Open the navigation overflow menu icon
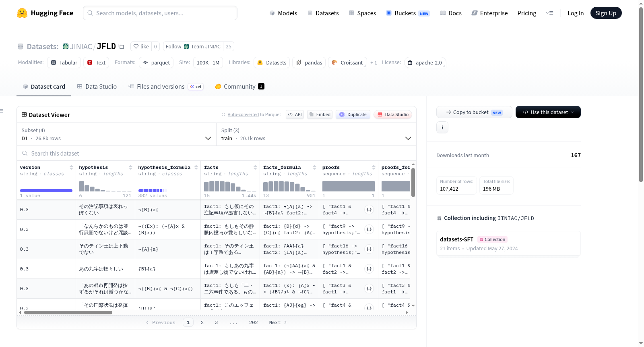This screenshot has height=347, width=644. 550,13
